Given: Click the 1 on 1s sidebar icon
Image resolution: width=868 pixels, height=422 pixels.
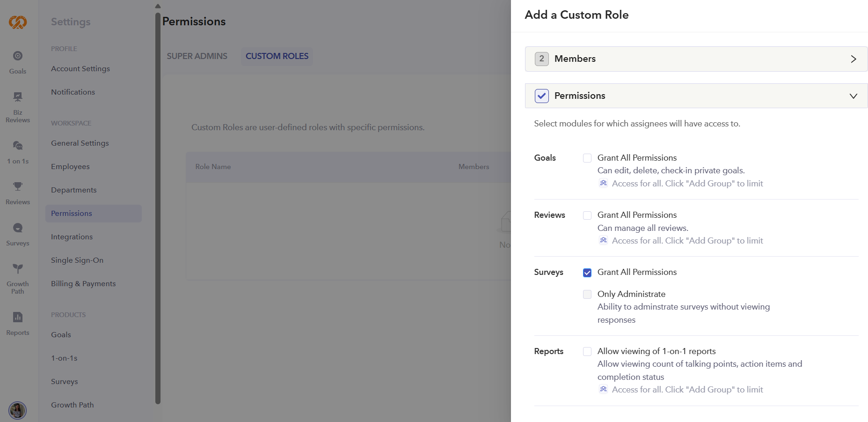Looking at the screenshot, I should pos(17,150).
